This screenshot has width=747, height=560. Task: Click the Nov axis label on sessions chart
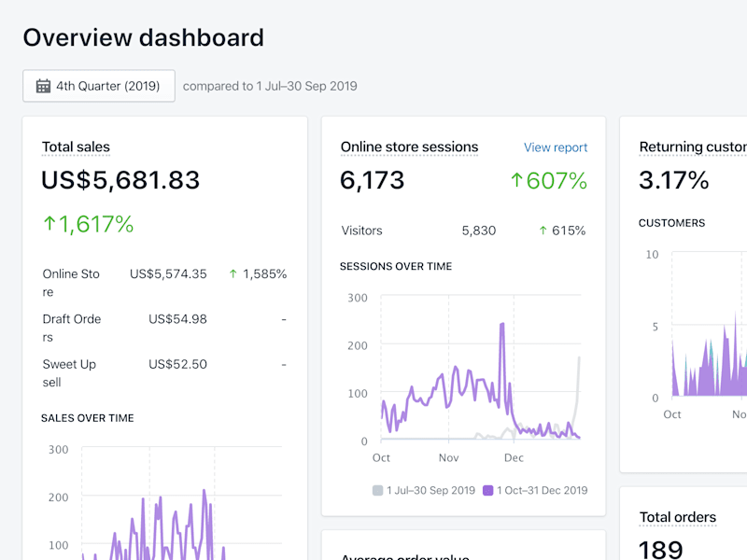[449, 457]
